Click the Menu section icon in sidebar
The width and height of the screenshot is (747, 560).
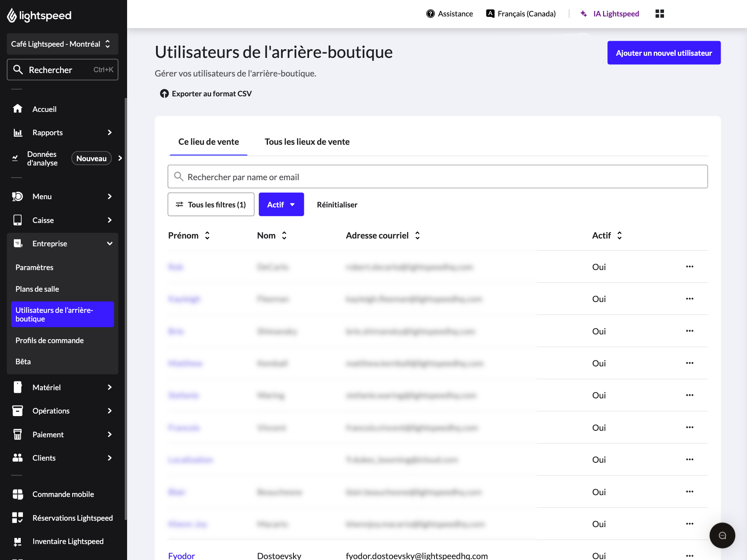(x=17, y=197)
